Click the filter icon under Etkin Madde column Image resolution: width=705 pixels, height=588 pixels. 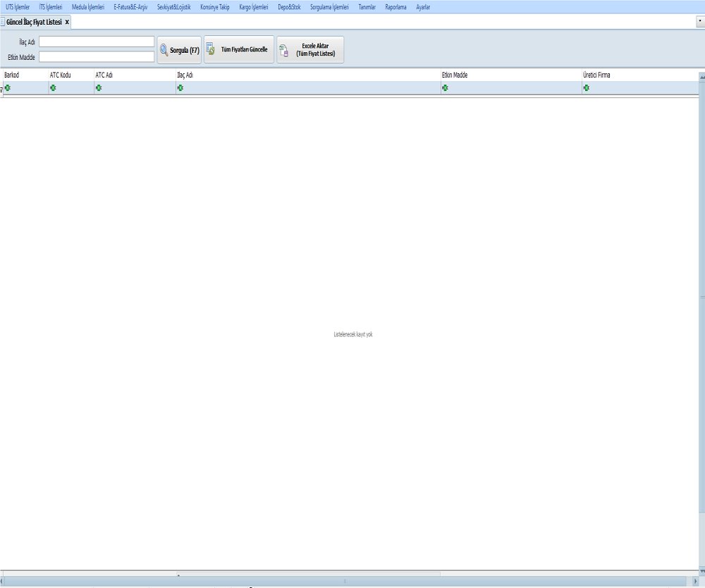[445, 88]
